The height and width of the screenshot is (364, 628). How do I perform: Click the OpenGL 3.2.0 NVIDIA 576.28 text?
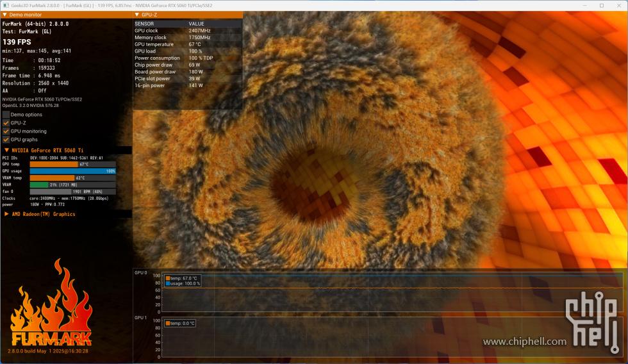(x=31, y=106)
